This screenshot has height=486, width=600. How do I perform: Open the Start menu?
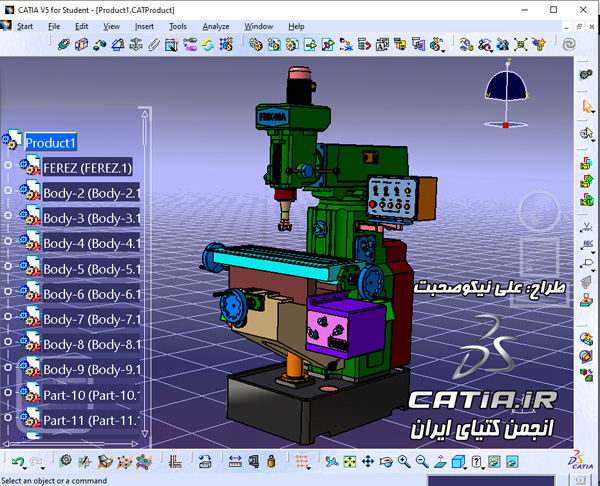point(25,26)
